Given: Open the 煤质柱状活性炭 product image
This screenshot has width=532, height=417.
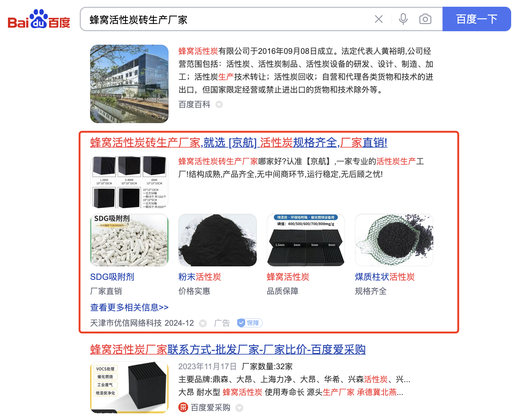Looking at the screenshot, I should (394, 240).
